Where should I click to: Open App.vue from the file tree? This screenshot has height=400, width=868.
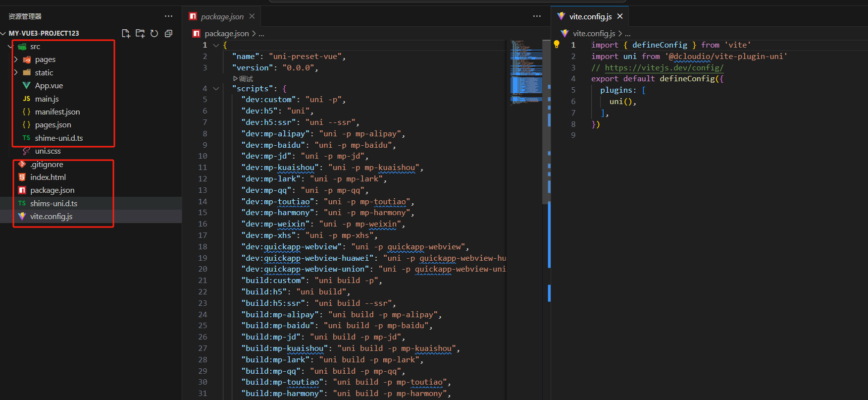point(49,86)
